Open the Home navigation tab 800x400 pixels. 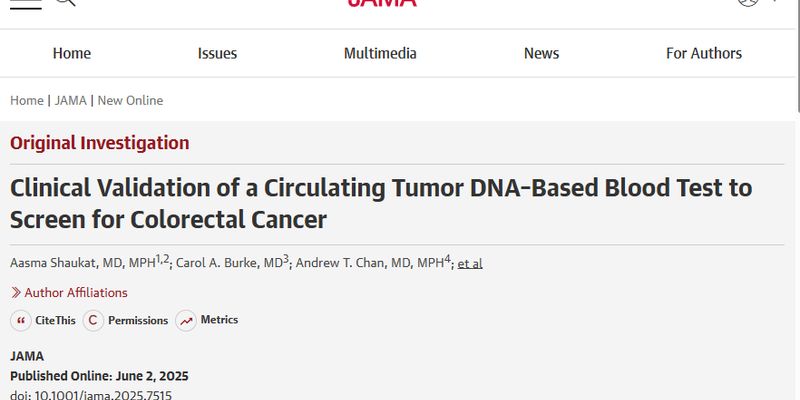pos(72,53)
